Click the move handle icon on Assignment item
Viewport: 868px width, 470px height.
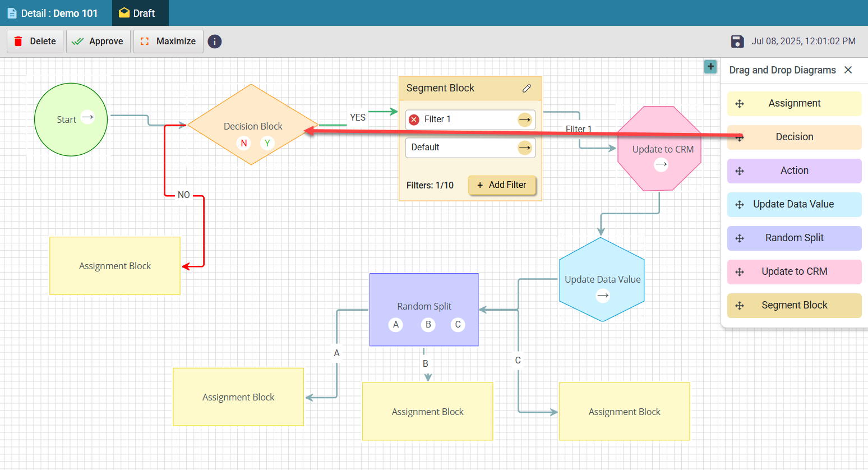[x=740, y=104]
